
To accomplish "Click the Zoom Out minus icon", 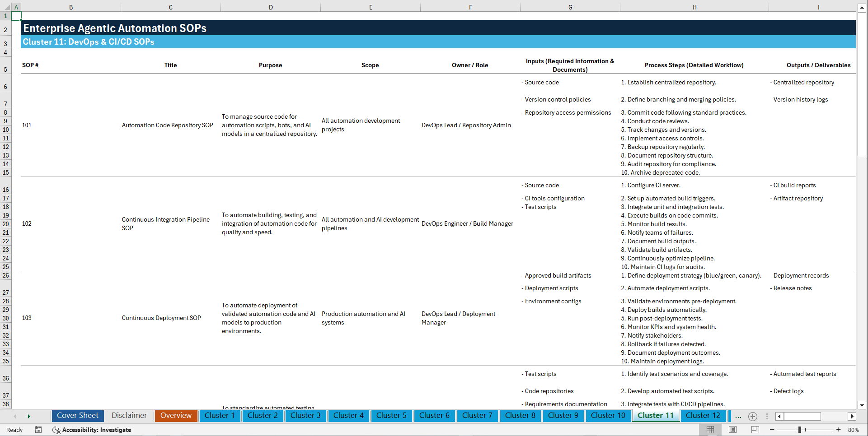I will (772, 430).
